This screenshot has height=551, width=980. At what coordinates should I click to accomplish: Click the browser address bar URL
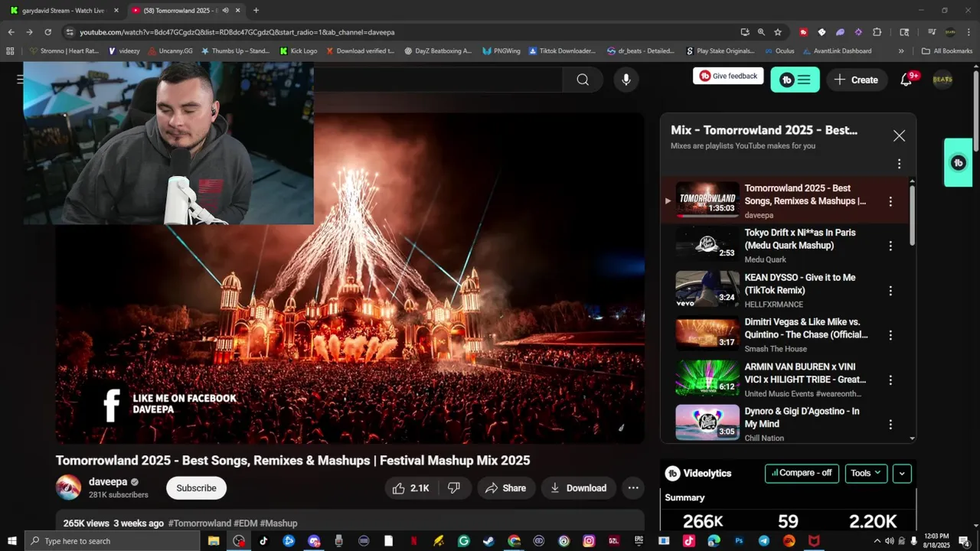[237, 32]
